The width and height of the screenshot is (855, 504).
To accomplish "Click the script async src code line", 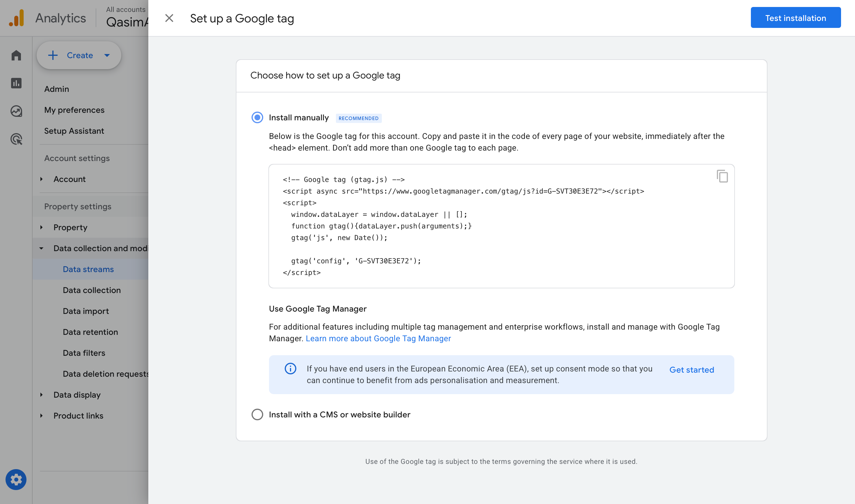I will click(x=464, y=191).
